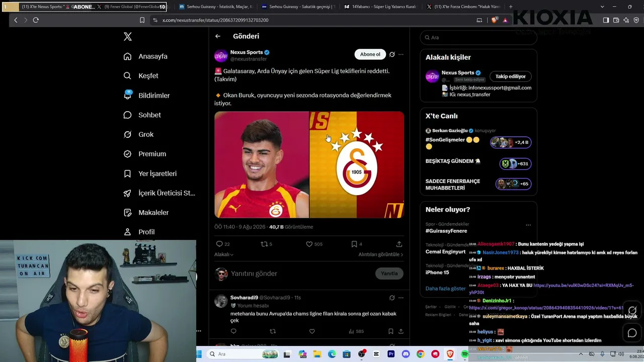This screenshot has height=362, width=644.
Task: Open Profil from the sidebar
Action: (139, 232)
